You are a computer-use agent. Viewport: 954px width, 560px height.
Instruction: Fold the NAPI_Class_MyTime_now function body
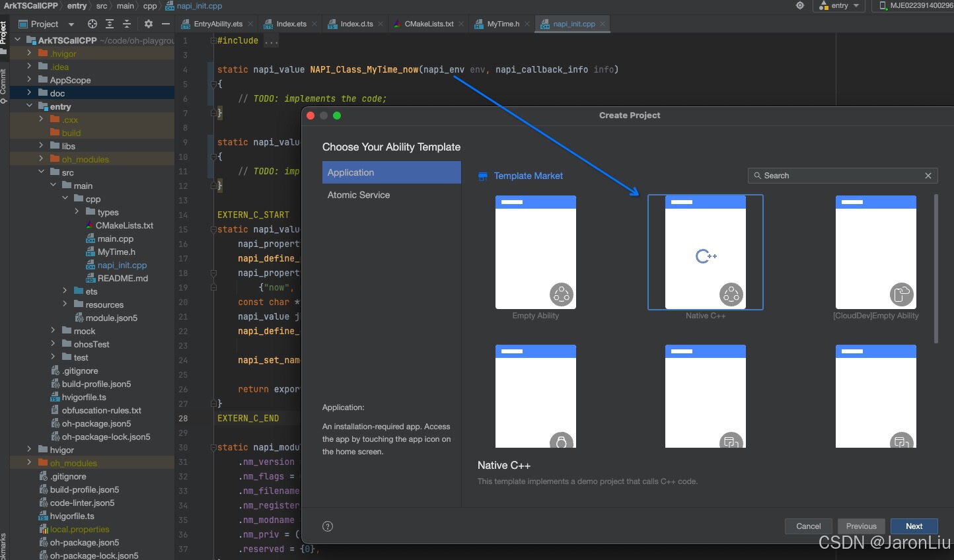213,84
